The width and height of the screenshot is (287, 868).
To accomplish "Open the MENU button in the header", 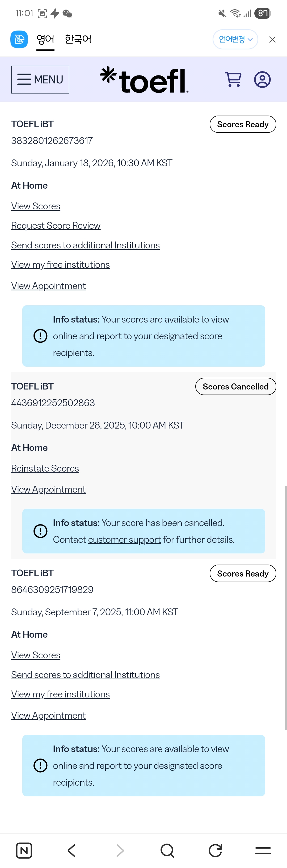I will pyautogui.click(x=40, y=79).
